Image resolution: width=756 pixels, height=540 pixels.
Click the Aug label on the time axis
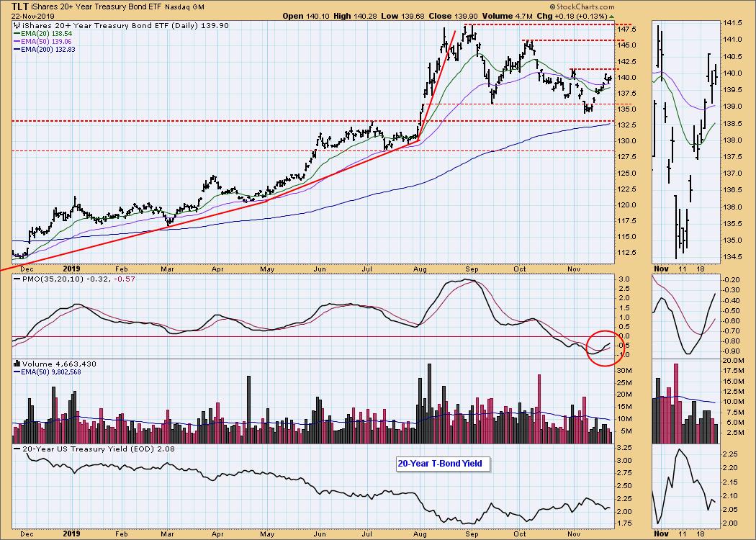click(x=420, y=269)
